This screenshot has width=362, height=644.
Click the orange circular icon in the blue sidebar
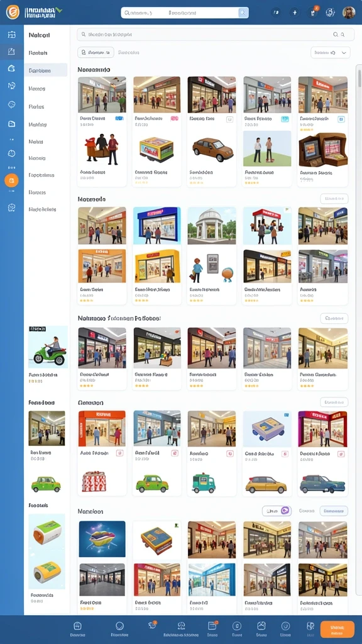(11, 180)
